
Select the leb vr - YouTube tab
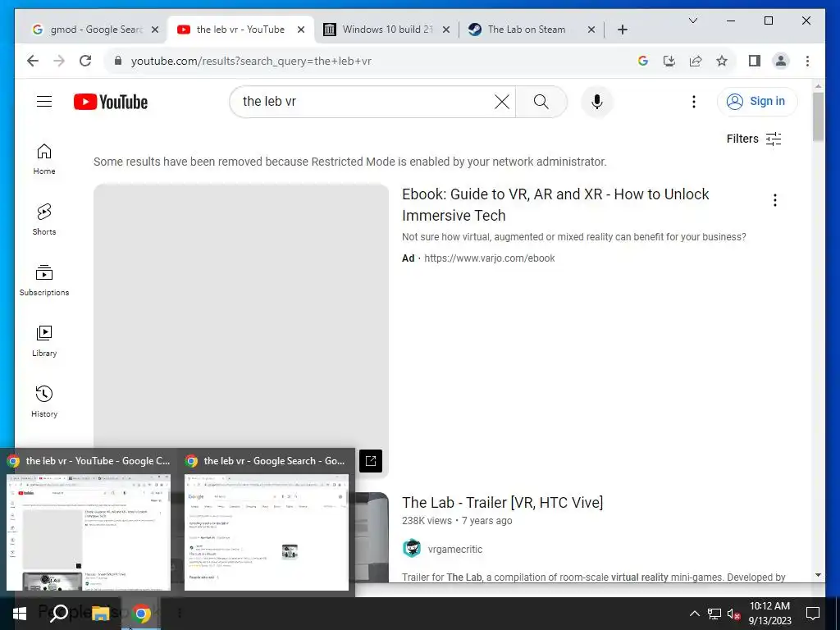tap(240, 30)
